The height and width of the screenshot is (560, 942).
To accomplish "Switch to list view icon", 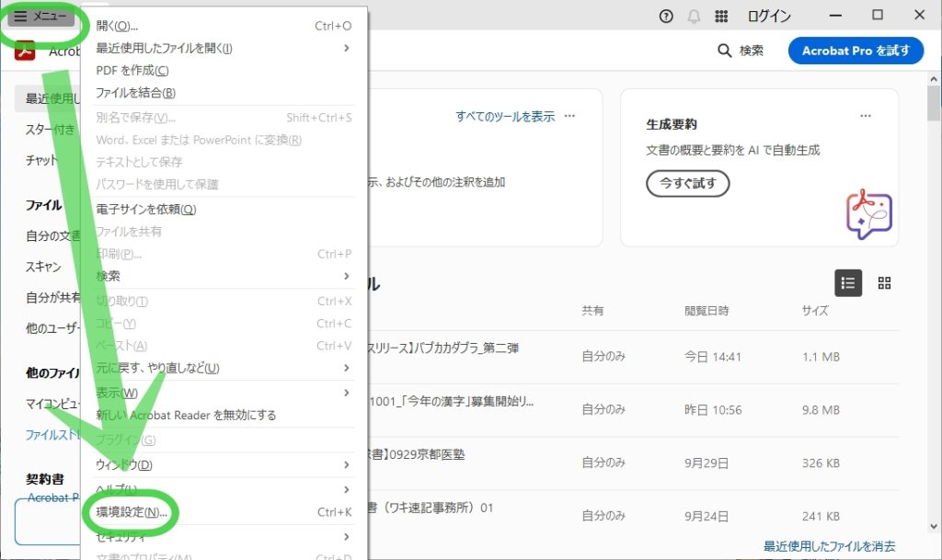I will pyautogui.click(x=847, y=283).
